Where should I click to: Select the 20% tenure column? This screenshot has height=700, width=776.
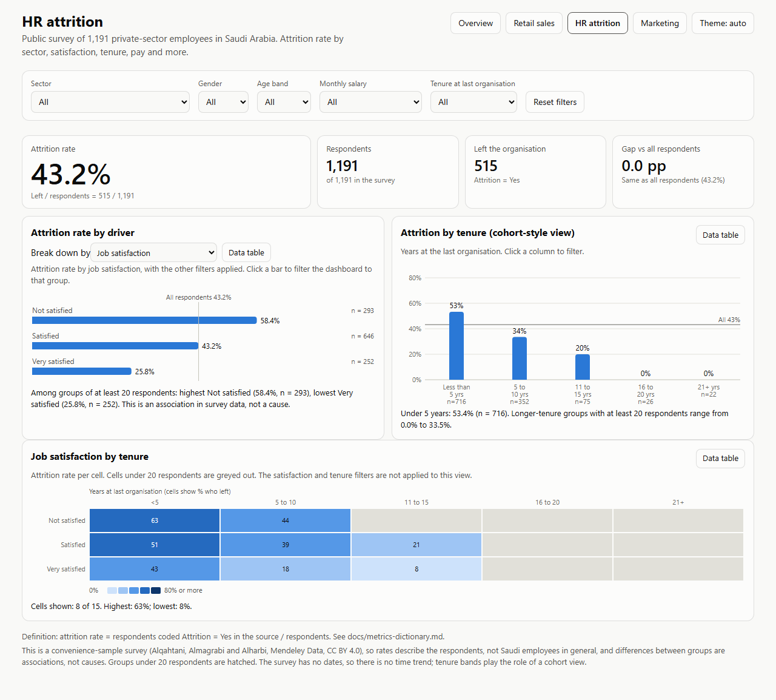(x=583, y=367)
